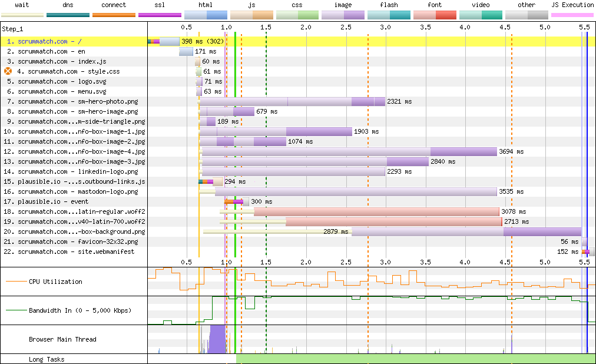Click the 'connect' legend color swatch
Image resolution: width=596 pixels, height=364 pixels.
114,15
